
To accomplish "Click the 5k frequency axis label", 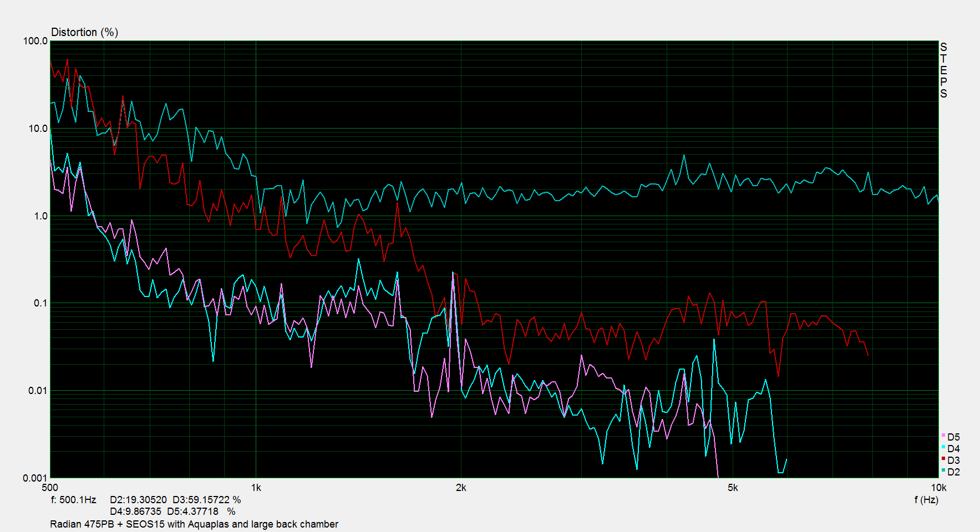I will (733, 488).
